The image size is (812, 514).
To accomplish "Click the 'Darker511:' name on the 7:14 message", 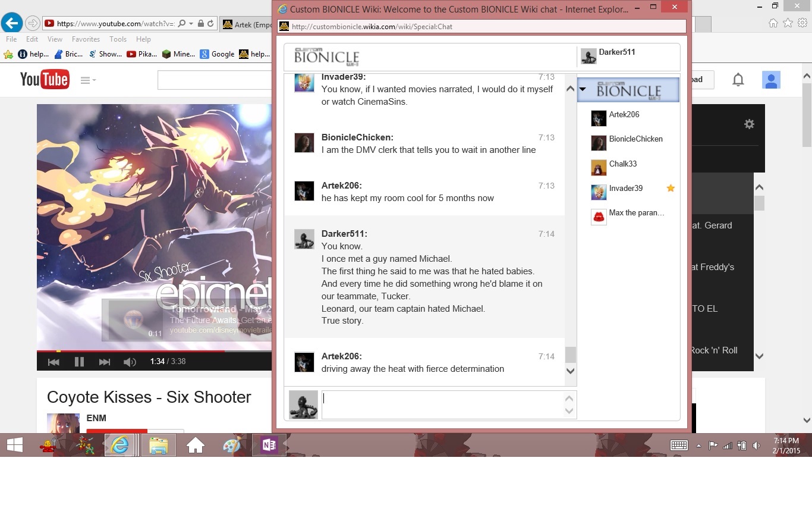I will 344,234.
